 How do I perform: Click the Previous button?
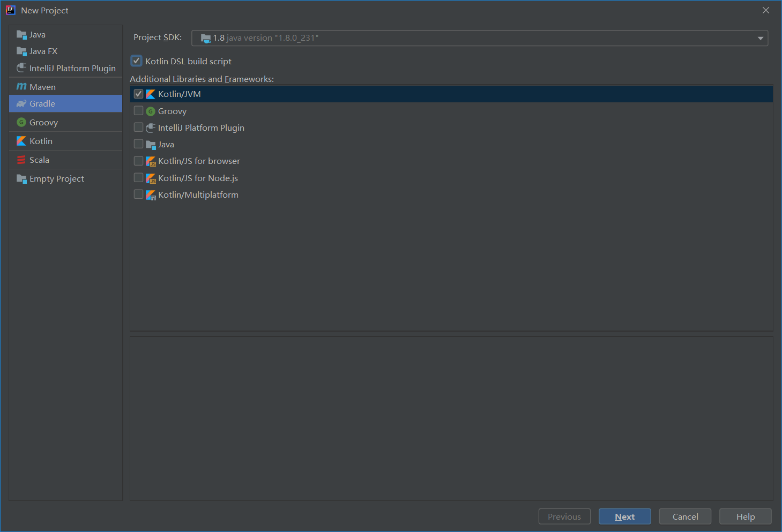(x=564, y=516)
